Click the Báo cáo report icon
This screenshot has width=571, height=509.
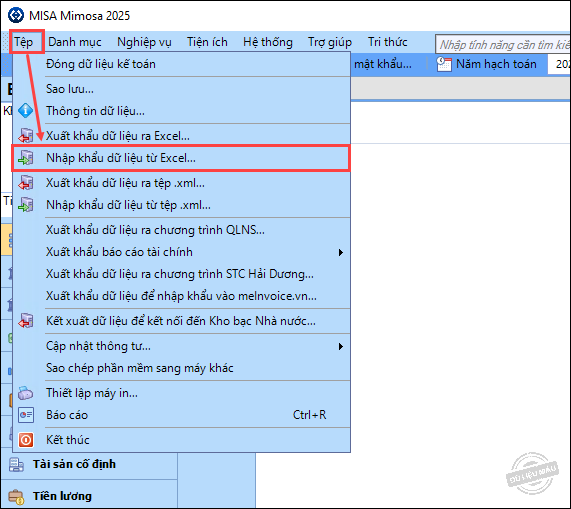[x=26, y=415]
